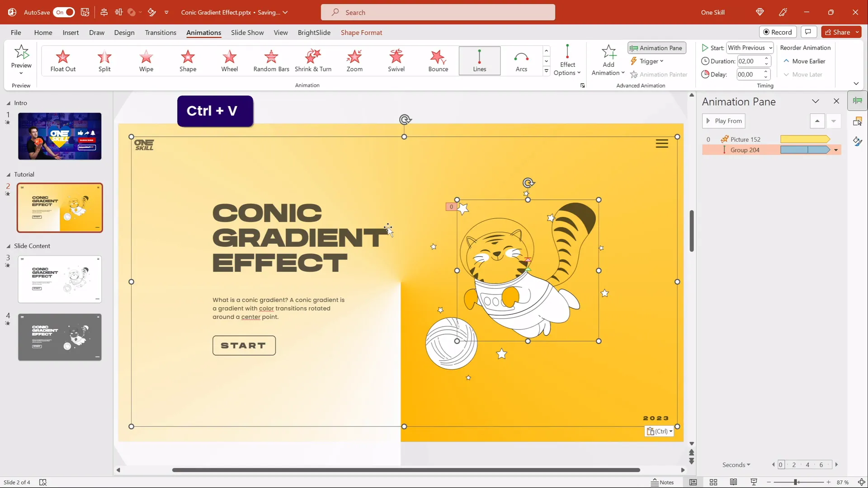Image resolution: width=868 pixels, height=488 pixels.
Task: Select slide 3 thumbnail
Action: pyautogui.click(x=60, y=279)
